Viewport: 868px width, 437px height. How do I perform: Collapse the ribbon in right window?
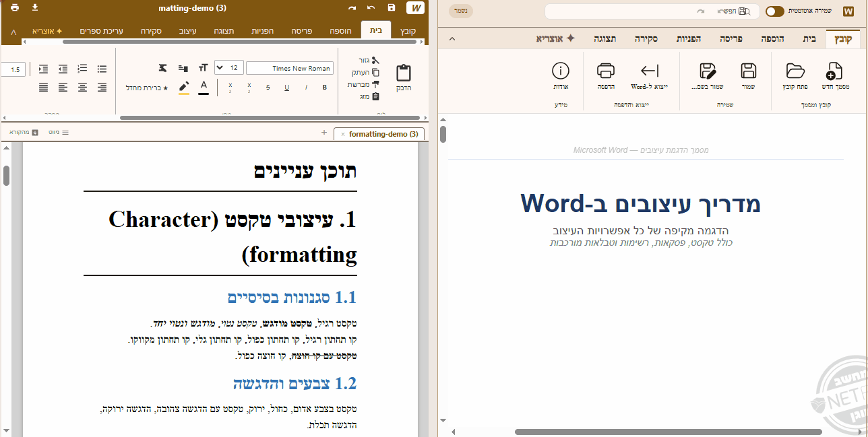[452, 39]
